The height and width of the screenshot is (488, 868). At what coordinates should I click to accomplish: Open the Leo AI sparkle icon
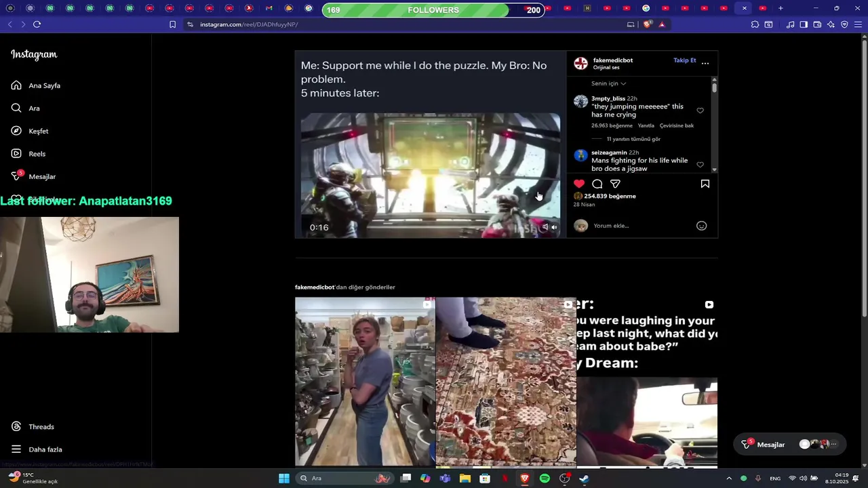831,24
